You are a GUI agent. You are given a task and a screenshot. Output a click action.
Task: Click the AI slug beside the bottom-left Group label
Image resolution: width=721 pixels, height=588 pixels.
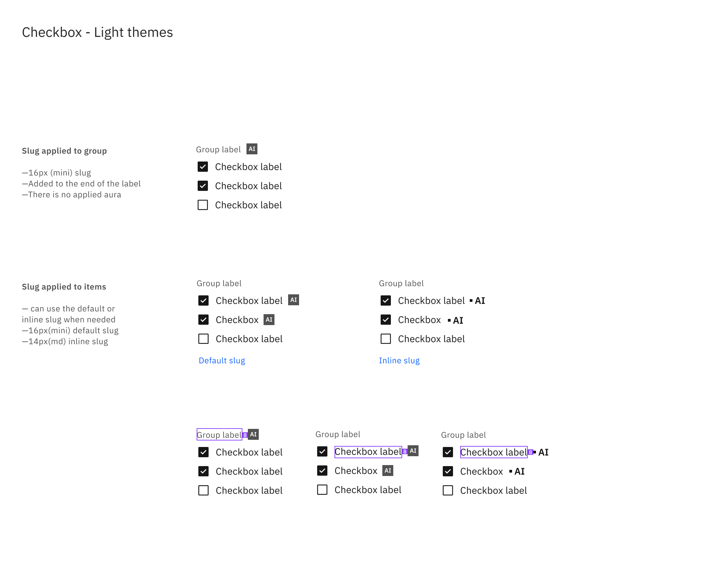[253, 434]
